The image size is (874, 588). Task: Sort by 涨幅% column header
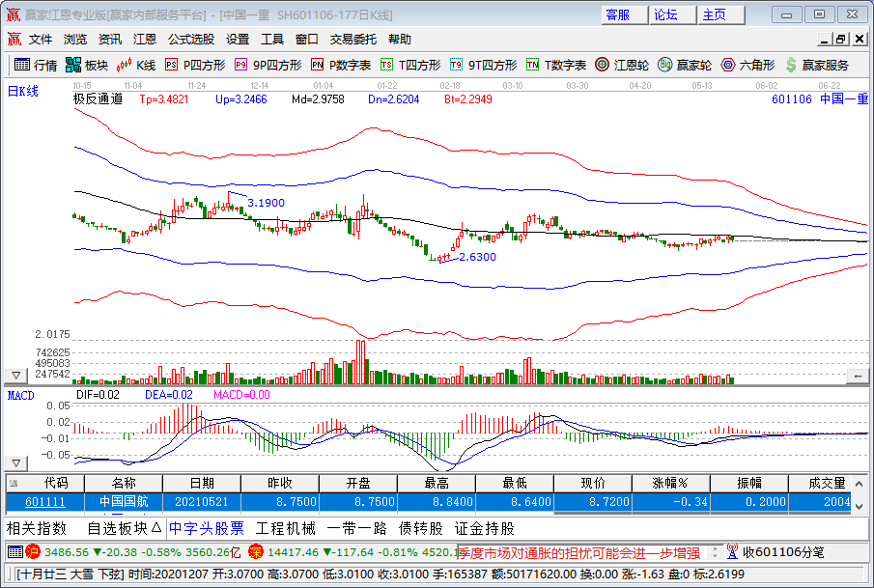671,483
